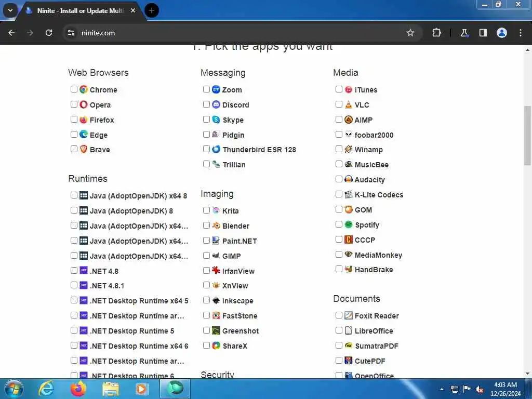Click the Blender icon in Imaging
This screenshot has height=399, width=532.
216,225
